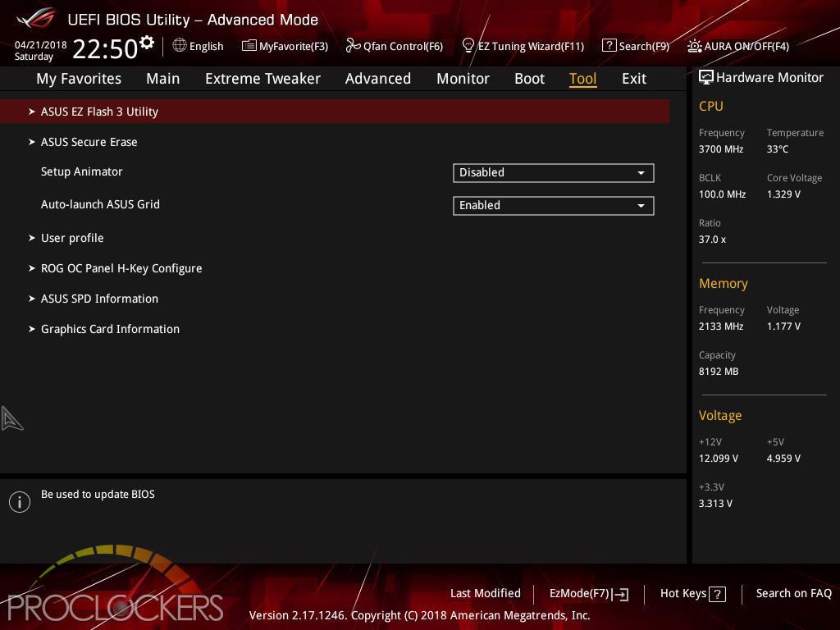Screen dimensions: 840x630
Task: Open Search(F9)
Action: (x=636, y=46)
